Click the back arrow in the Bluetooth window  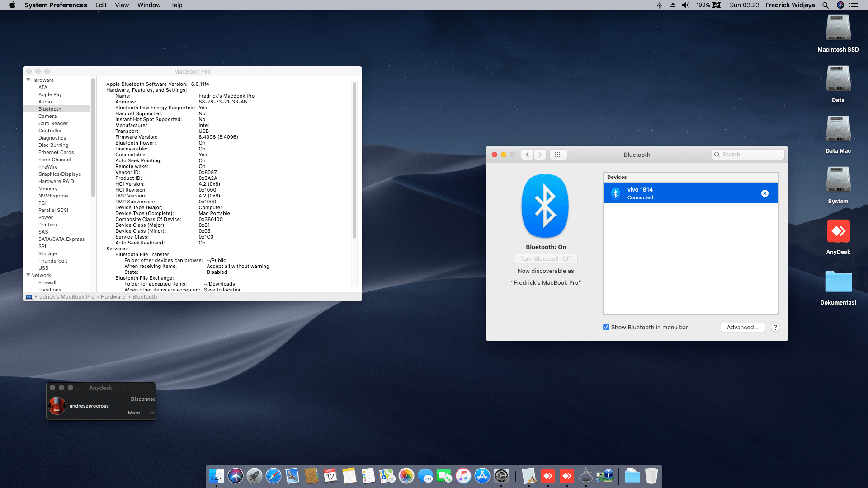(x=527, y=154)
